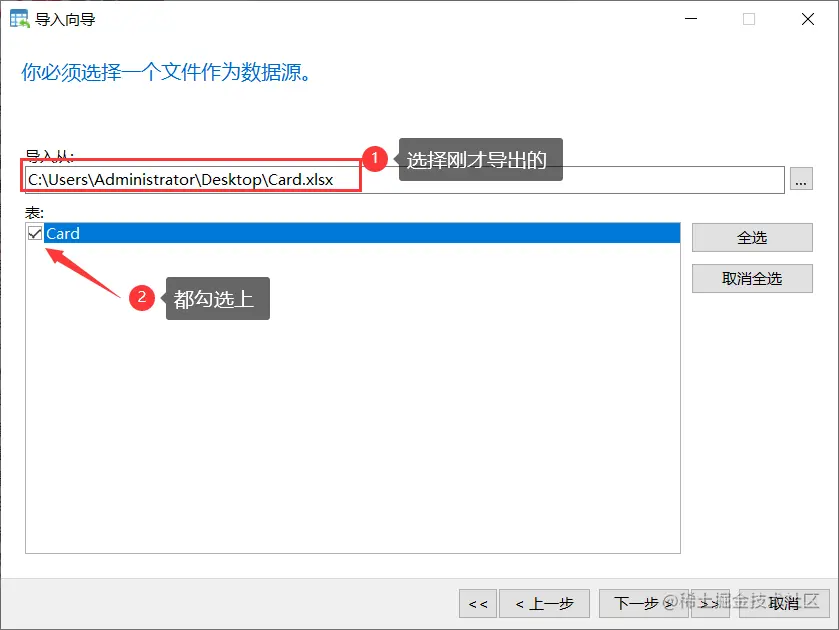Open the file browser with the "..." button

[x=801, y=179]
